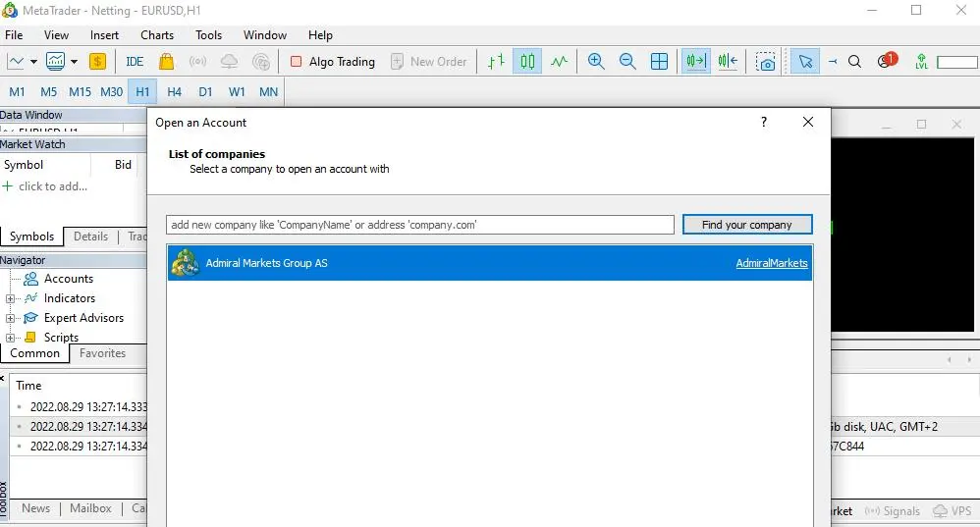Toggle Algo Trading
Screen dimensions: 980x527
click(x=333, y=61)
